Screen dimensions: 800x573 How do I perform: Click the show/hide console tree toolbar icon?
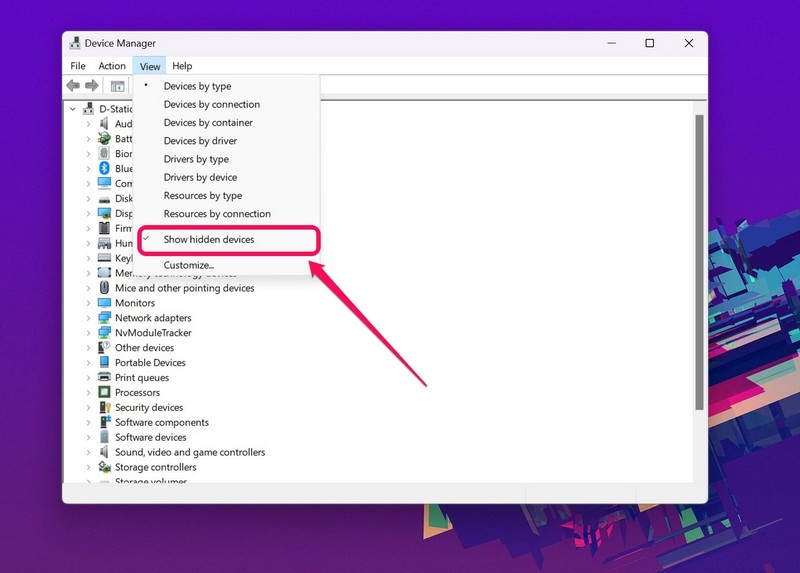coord(117,87)
